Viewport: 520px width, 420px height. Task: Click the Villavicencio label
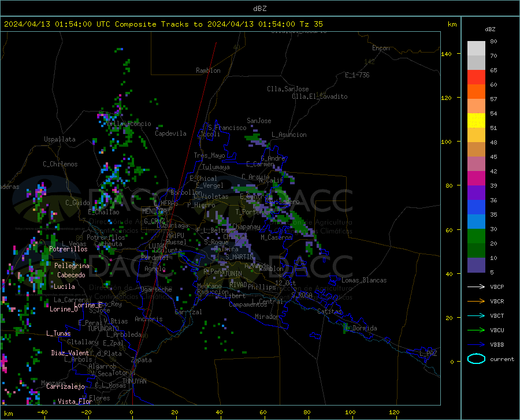[129, 124]
